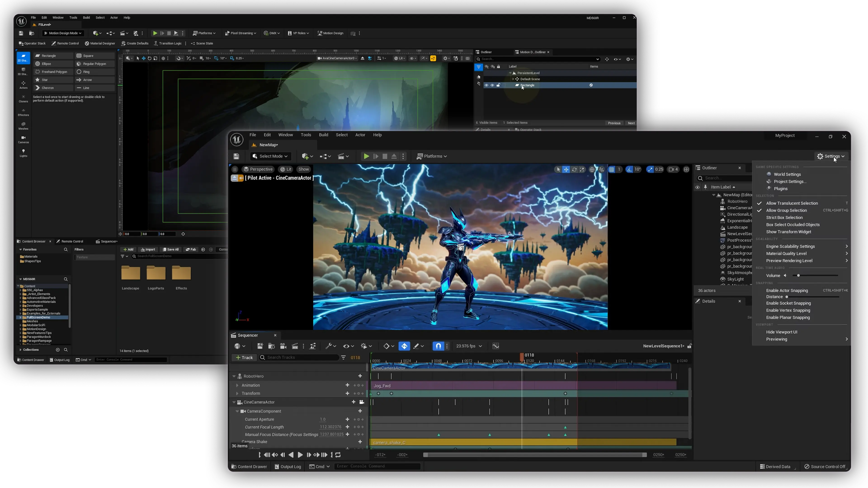Click Save All in the Content Browser

pyautogui.click(x=170, y=250)
